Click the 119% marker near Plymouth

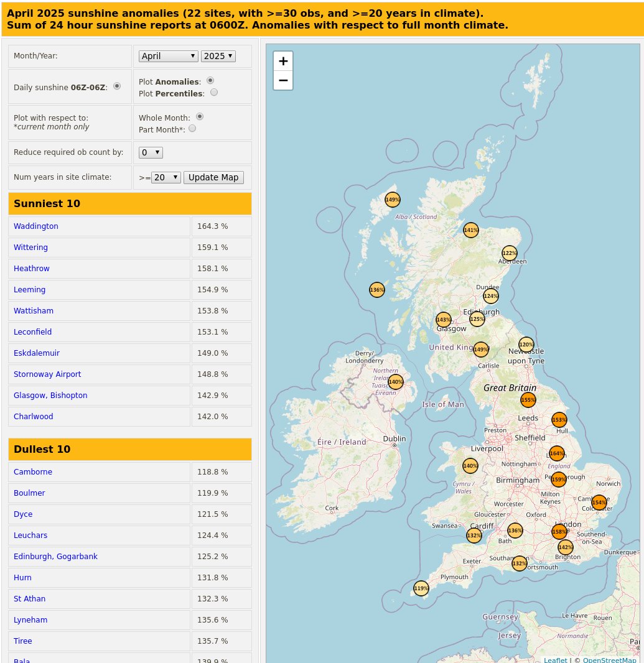coord(421,588)
